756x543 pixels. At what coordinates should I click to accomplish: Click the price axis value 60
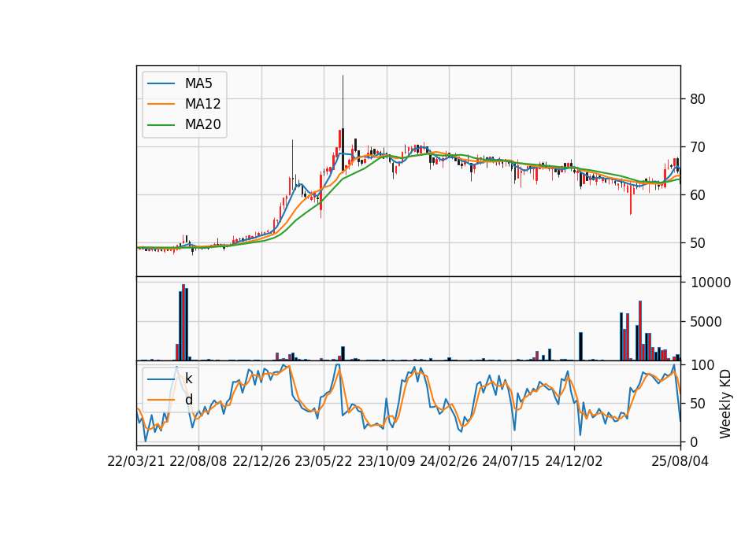point(698,195)
